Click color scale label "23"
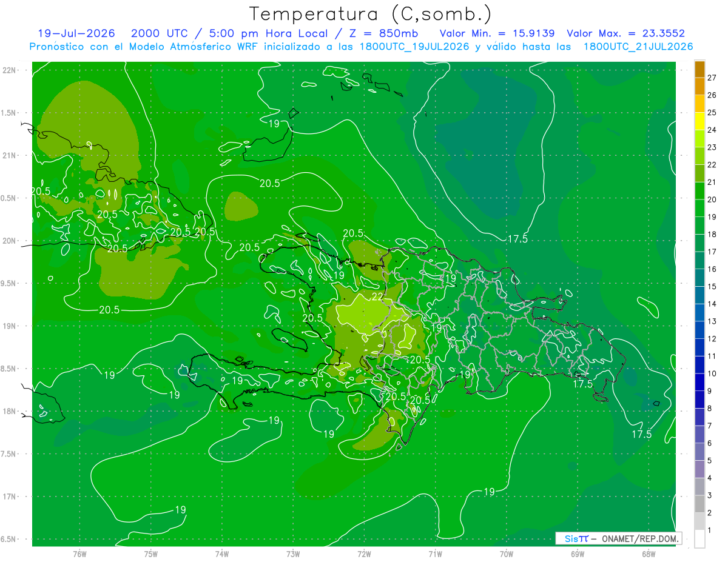728x562 pixels. click(x=712, y=147)
